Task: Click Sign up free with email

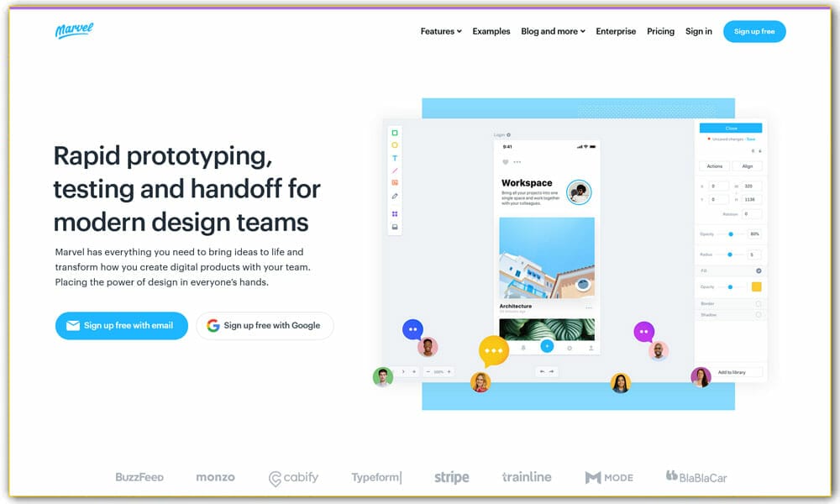Action: pyautogui.click(x=122, y=326)
